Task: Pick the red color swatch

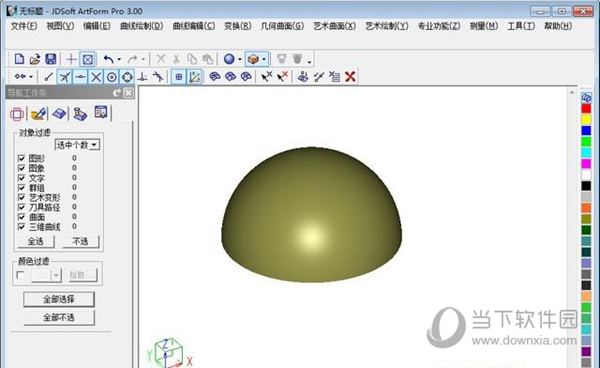Action: (x=586, y=109)
